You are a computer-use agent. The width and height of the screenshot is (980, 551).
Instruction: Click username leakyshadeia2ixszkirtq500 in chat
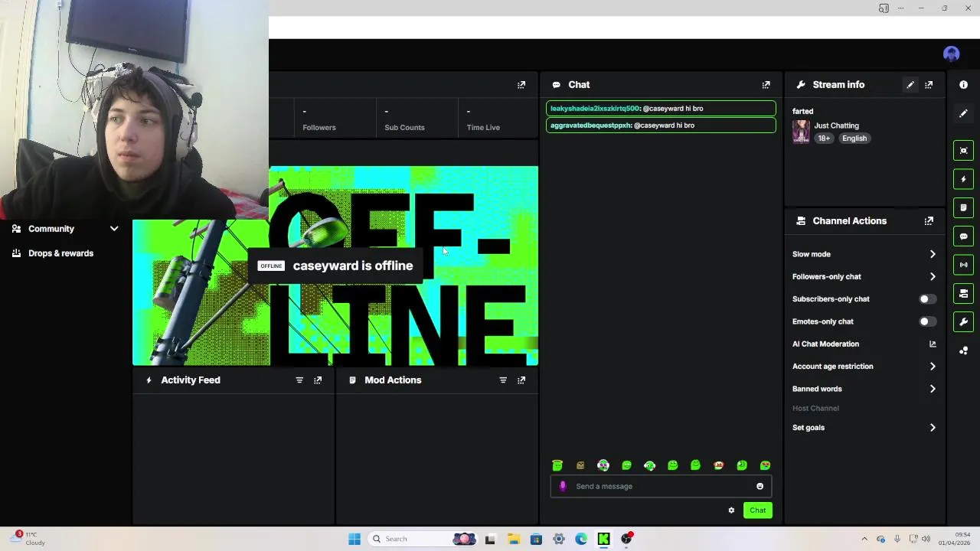[x=594, y=109]
